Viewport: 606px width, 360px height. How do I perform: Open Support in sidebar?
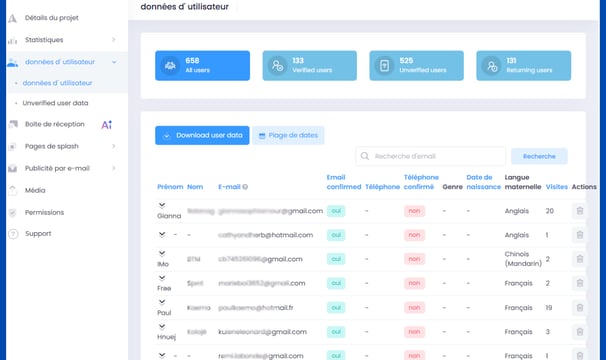pyautogui.click(x=38, y=234)
